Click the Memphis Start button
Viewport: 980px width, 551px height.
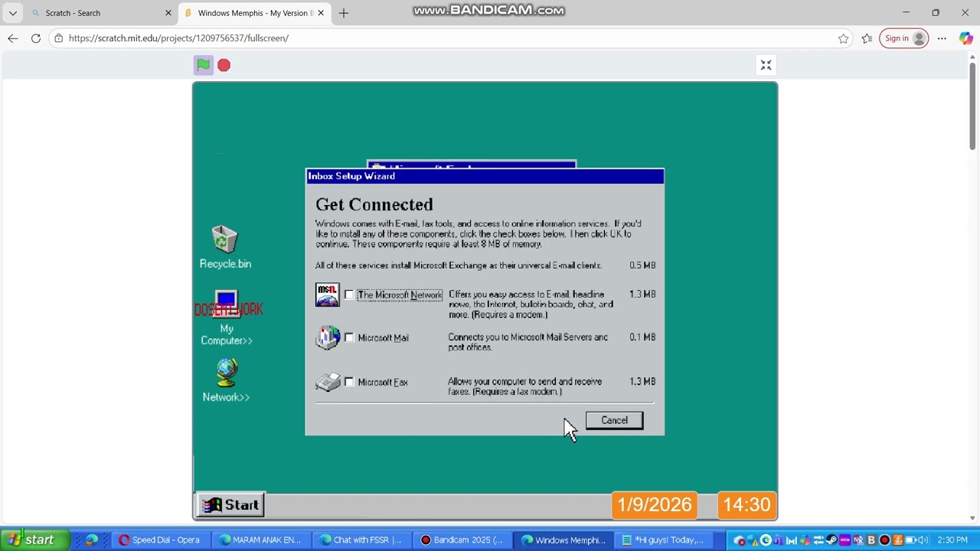pyautogui.click(x=231, y=505)
